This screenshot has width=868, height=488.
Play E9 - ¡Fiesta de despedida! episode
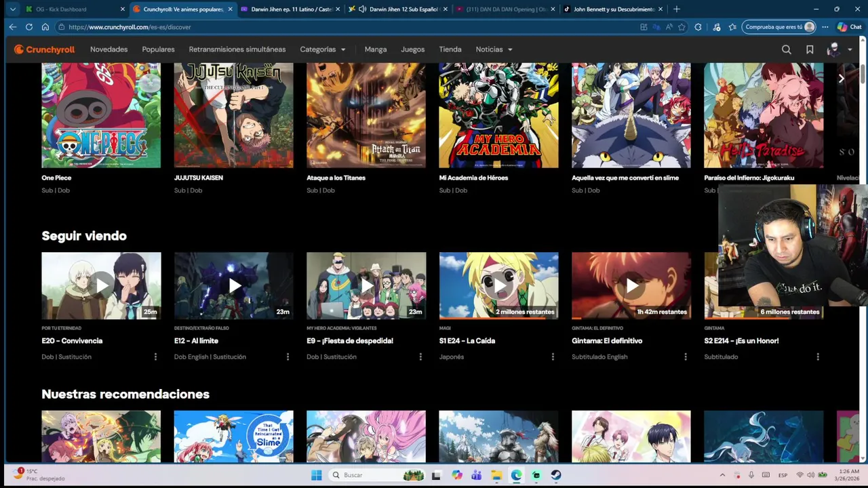366,285
